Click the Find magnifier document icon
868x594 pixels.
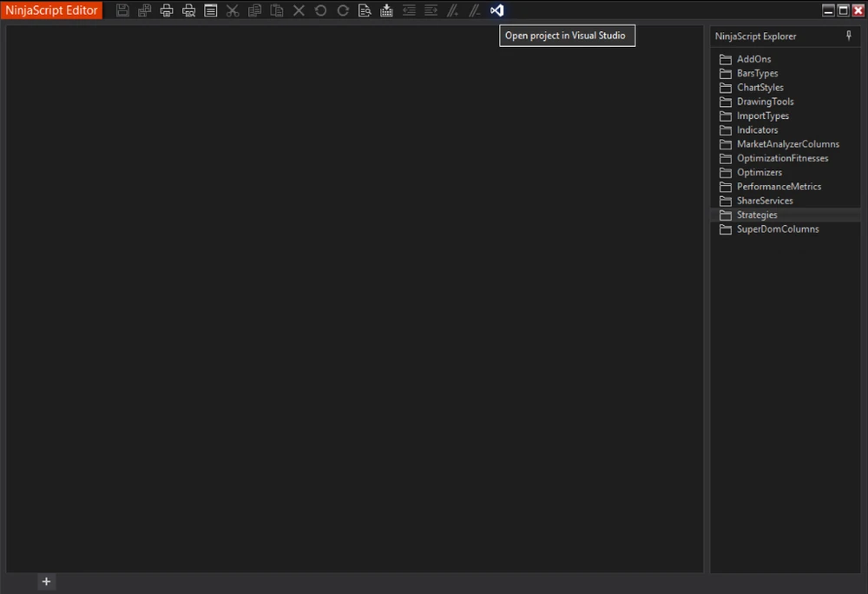[365, 10]
